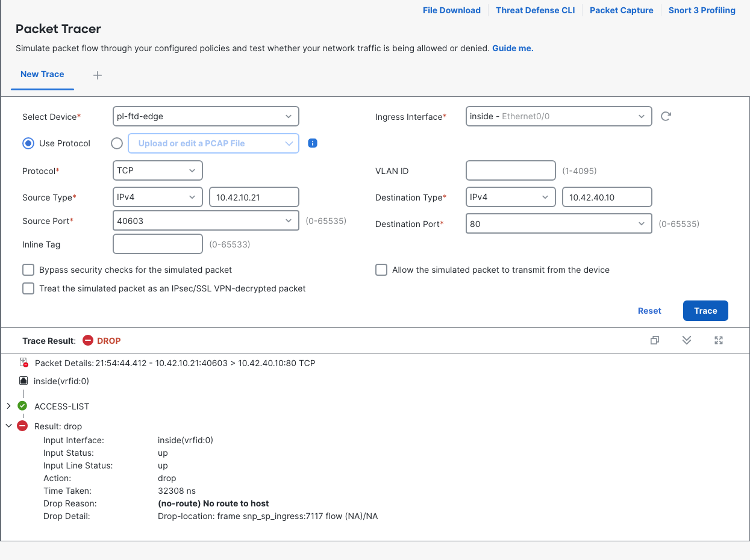Image resolution: width=750 pixels, height=560 pixels.
Task: Open the Guide me link
Action: 513,48
